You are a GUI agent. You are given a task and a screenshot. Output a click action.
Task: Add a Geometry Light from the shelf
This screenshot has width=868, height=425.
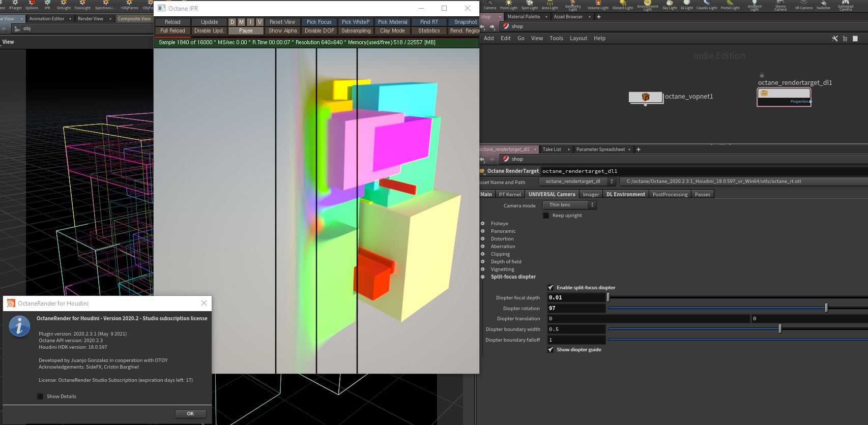573,6
